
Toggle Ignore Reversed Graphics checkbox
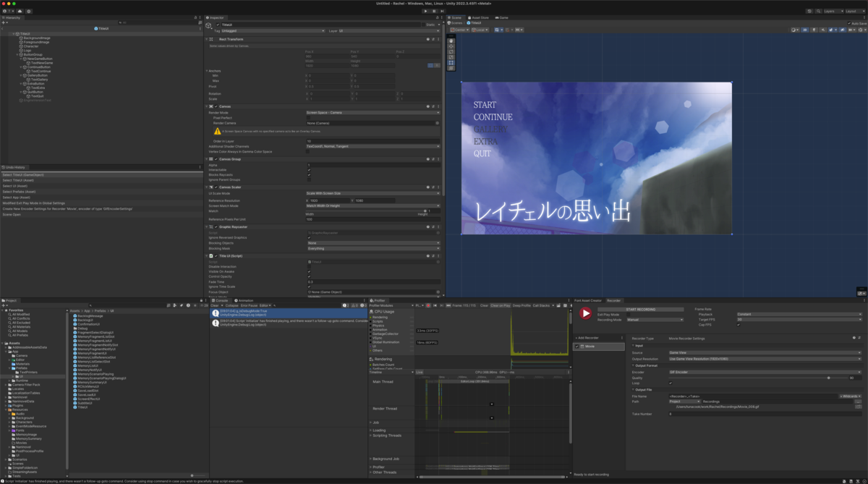309,237
